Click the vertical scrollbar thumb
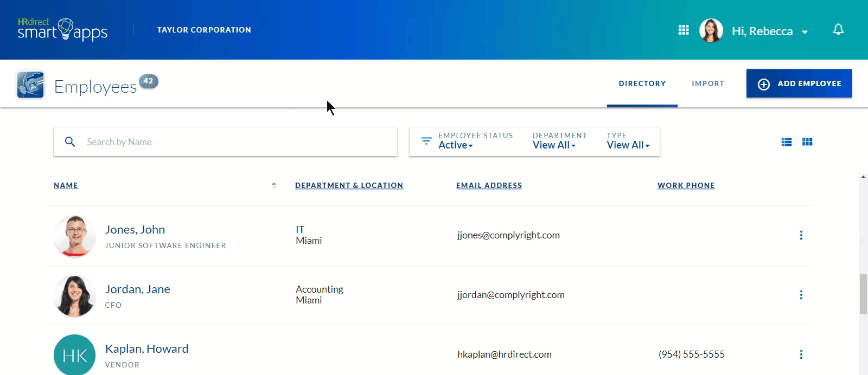Image resolution: width=868 pixels, height=375 pixels. 863,294
